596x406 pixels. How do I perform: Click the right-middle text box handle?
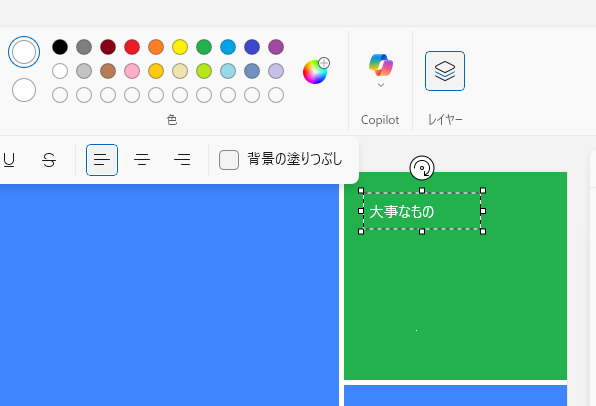click(x=483, y=211)
